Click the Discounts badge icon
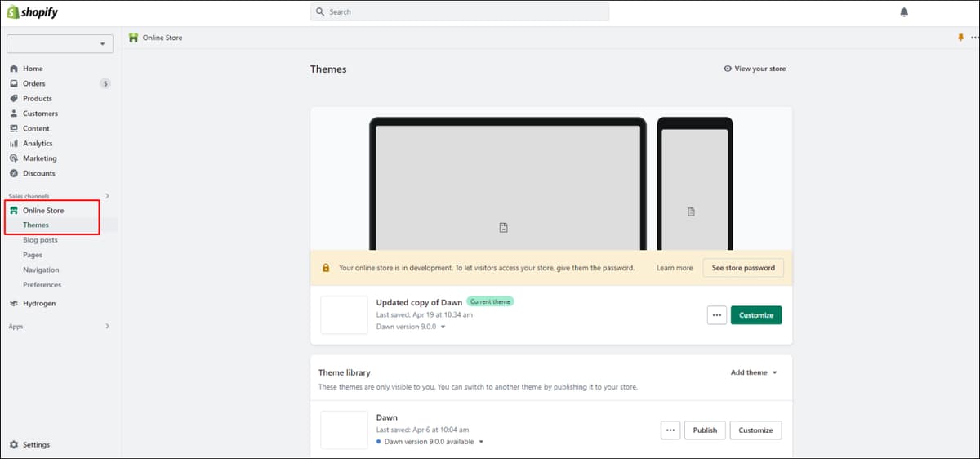The image size is (980, 459). pyautogui.click(x=14, y=173)
